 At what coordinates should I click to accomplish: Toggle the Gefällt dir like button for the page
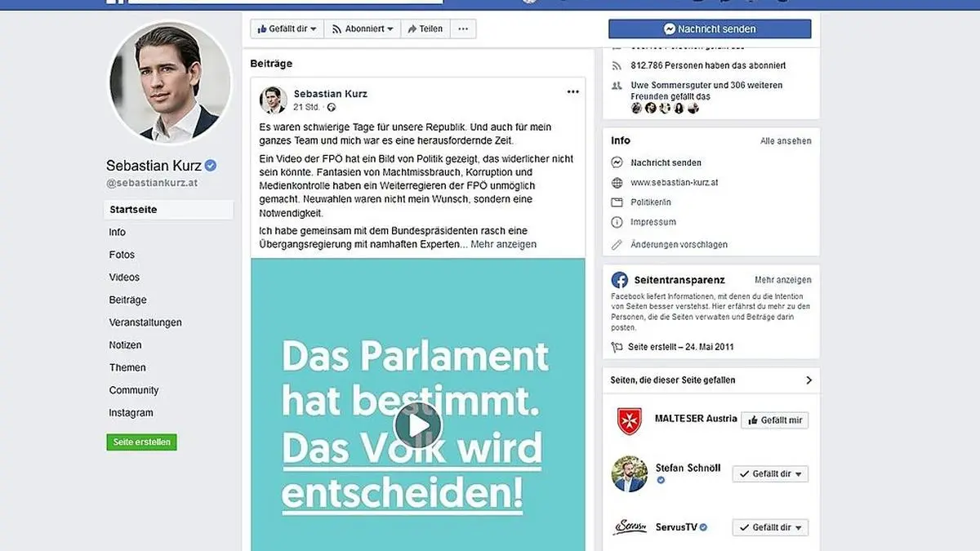point(287,29)
